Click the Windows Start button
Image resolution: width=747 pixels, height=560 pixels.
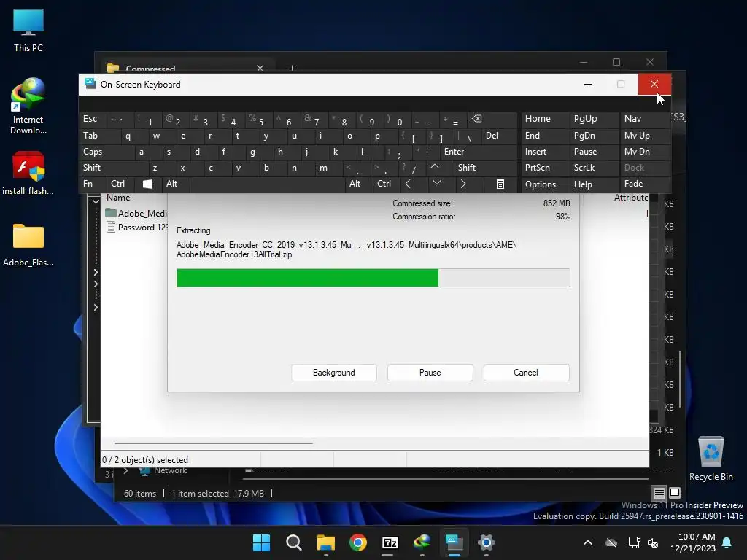(261, 542)
